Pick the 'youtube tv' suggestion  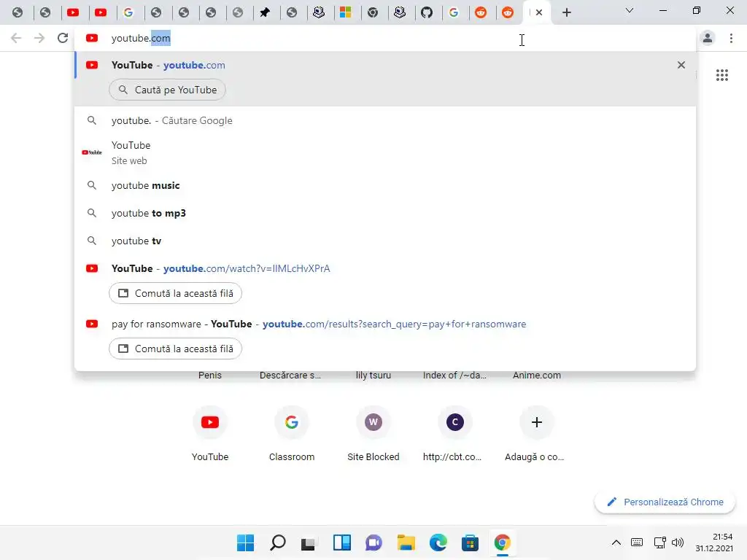point(385,241)
